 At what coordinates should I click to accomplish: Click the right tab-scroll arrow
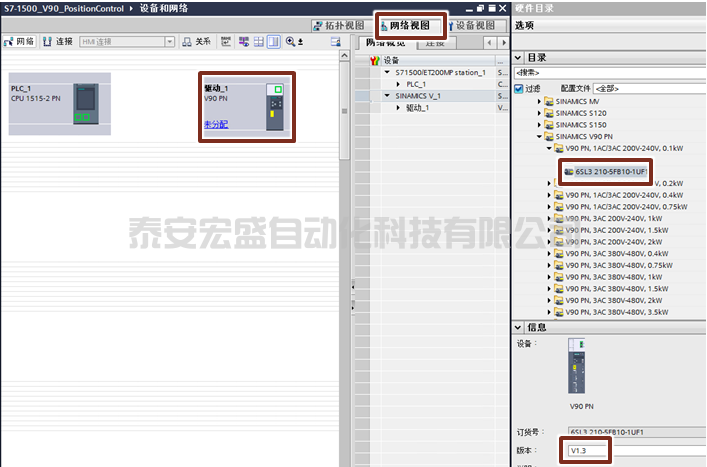pyautogui.click(x=504, y=43)
